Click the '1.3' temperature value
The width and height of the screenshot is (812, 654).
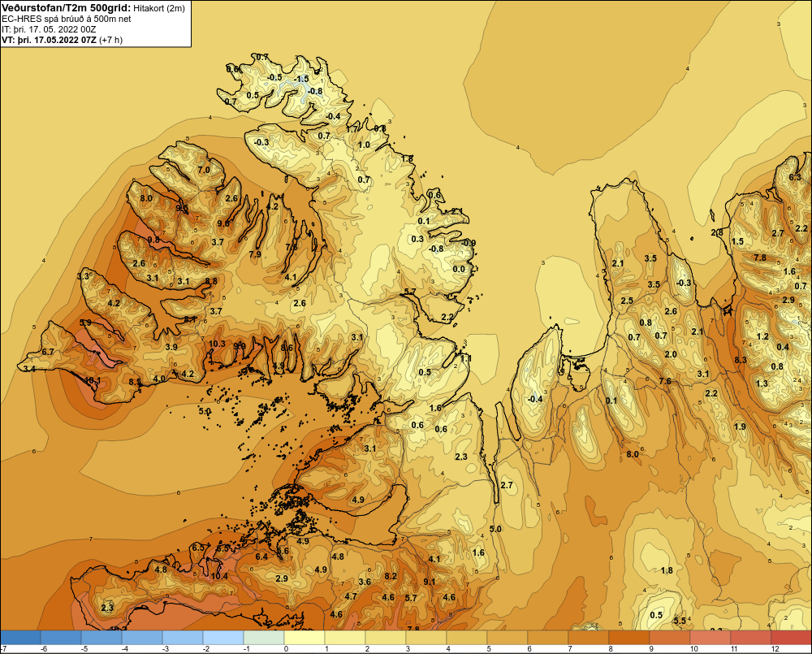[762, 383]
